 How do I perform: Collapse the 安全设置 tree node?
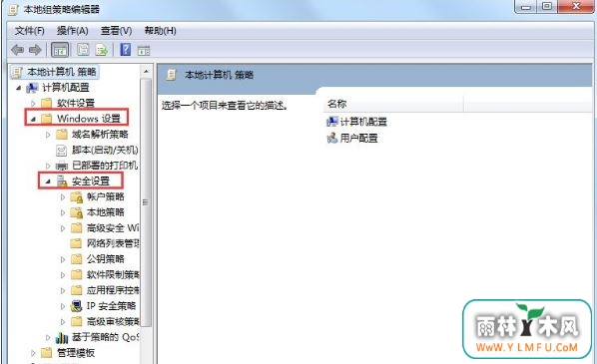(48, 182)
